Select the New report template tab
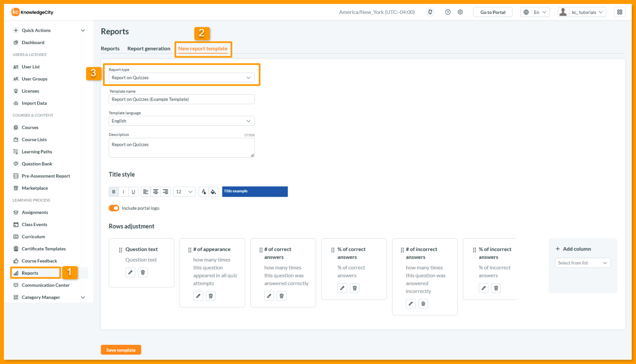This screenshot has width=636, height=364. coord(203,49)
